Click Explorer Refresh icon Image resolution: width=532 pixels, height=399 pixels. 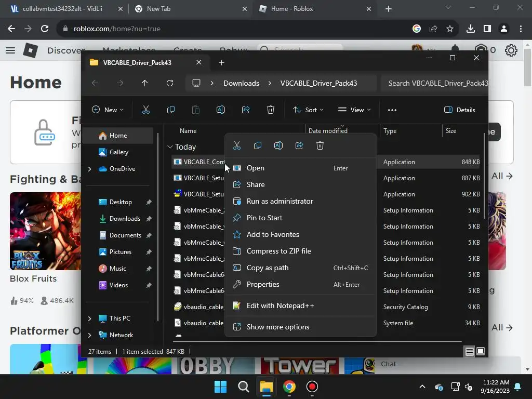(x=170, y=83)
